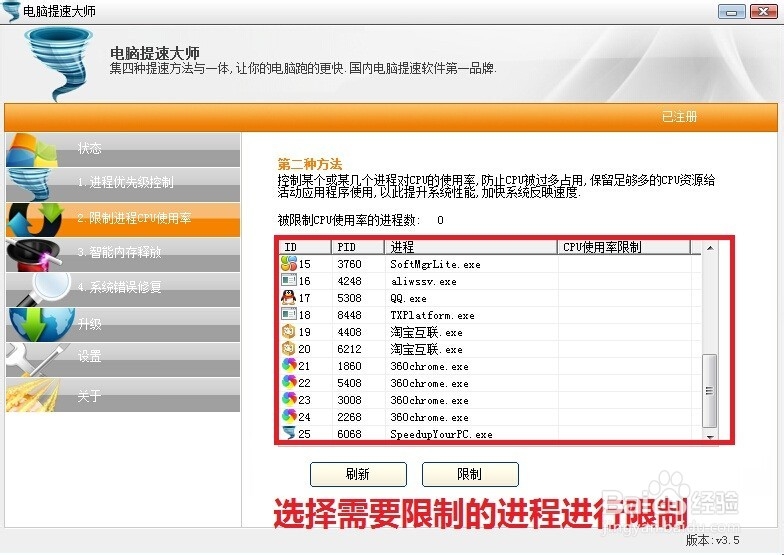
Task: Click PID 6212 cell
Action: 349,349
